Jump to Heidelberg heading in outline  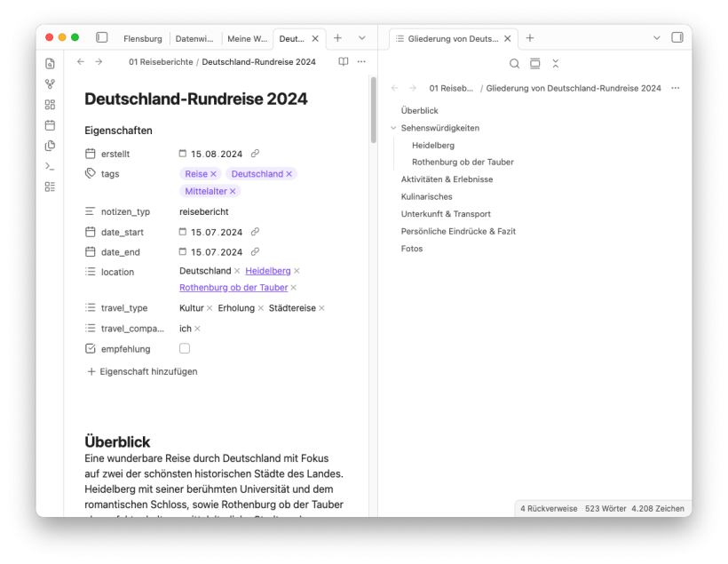pyautogui.click(x=433, y=146)
